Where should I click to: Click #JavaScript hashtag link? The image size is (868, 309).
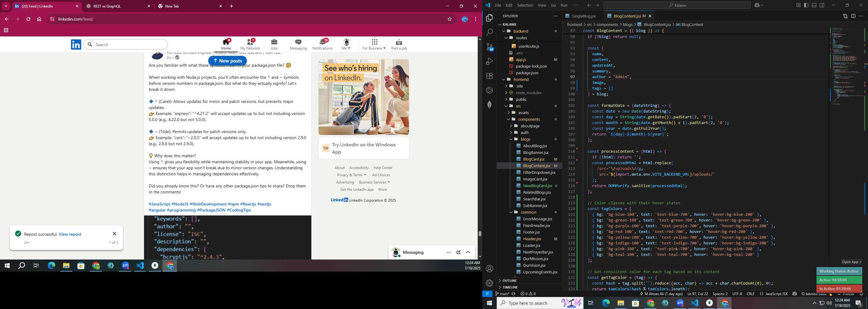coord(159,204)
